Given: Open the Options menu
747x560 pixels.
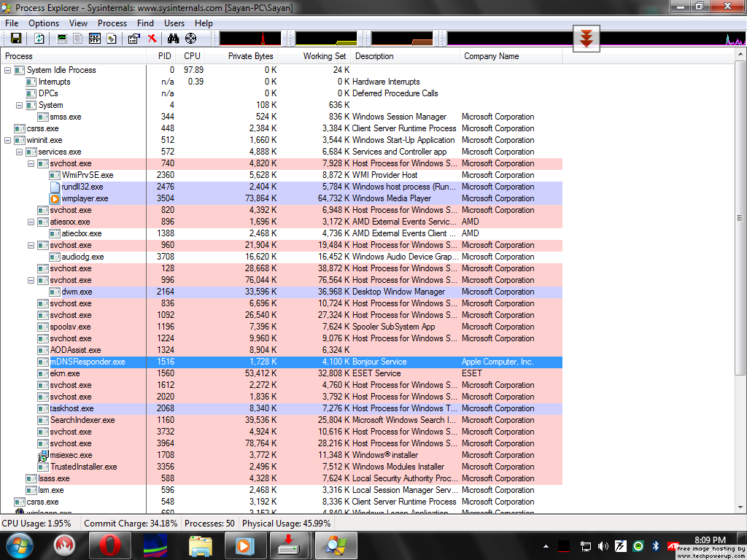Looking at the screenshot, I should click(x=44, y=23).
